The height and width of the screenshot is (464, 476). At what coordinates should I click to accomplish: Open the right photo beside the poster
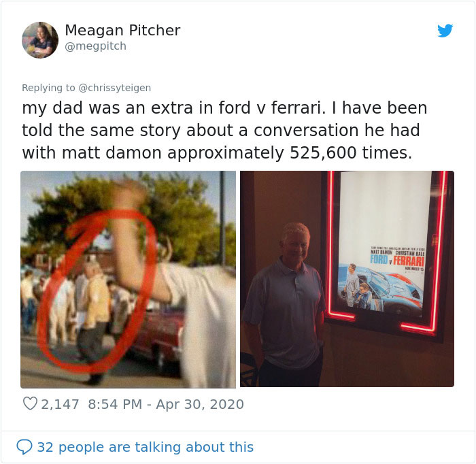347,279
